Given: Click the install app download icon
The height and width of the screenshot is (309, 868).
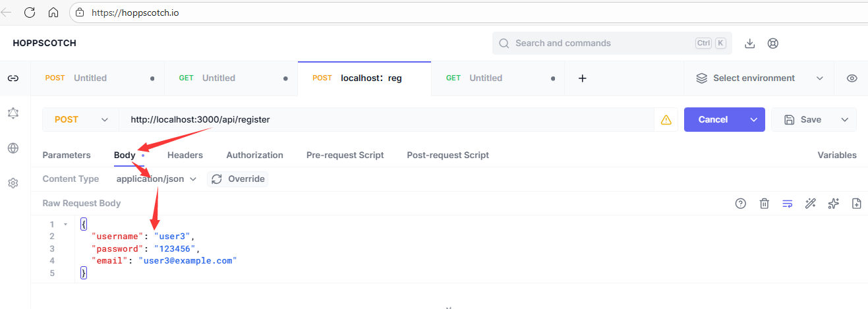Looking at the screenshot, I should [749, 43].
